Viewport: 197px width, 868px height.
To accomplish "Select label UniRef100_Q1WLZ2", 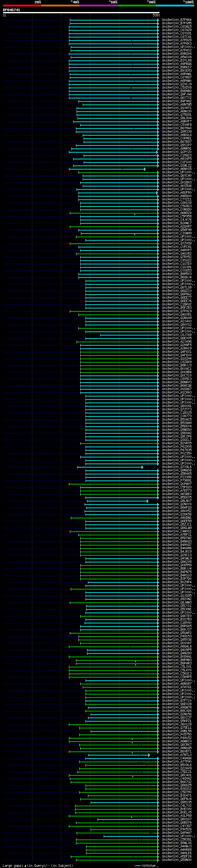I will pos(176,166).
